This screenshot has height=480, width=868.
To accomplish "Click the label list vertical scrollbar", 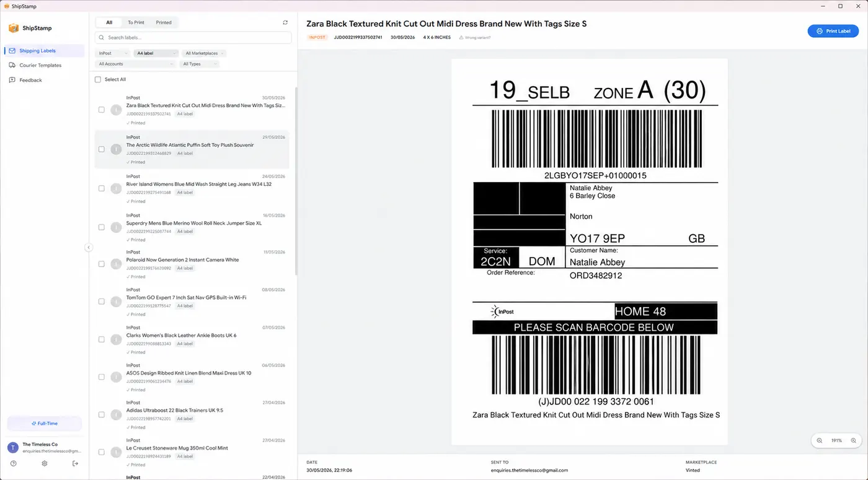I will (296, 180).
